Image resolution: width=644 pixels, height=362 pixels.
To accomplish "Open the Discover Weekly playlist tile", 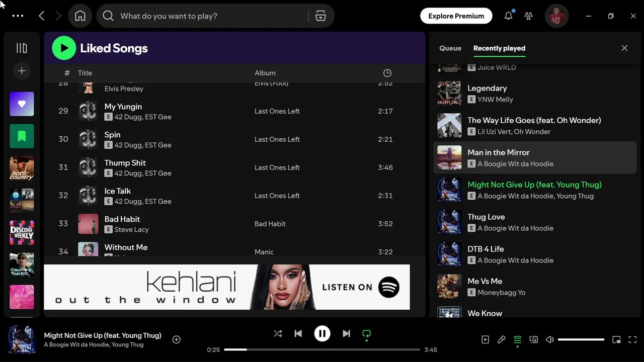I will point(22,233).
